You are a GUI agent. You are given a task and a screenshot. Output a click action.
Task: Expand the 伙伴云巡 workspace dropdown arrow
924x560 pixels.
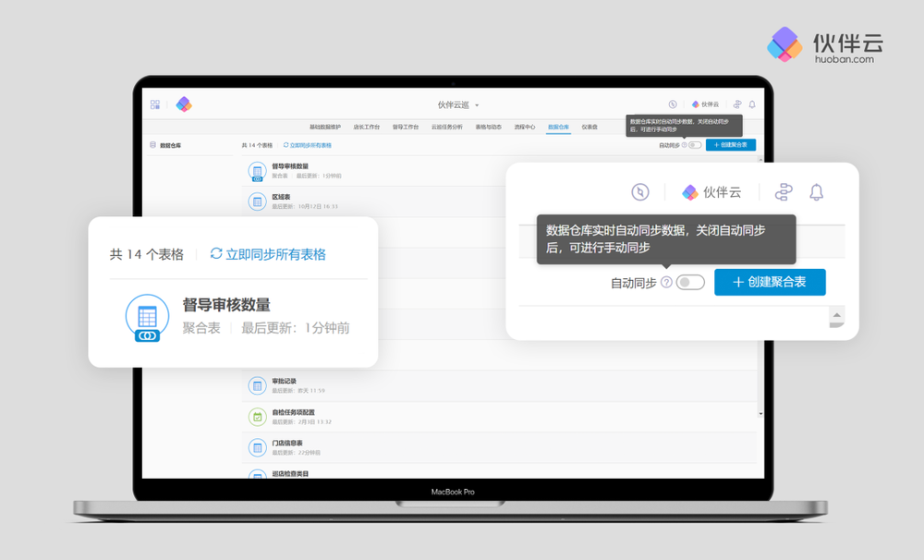click(x=477, y=105)
